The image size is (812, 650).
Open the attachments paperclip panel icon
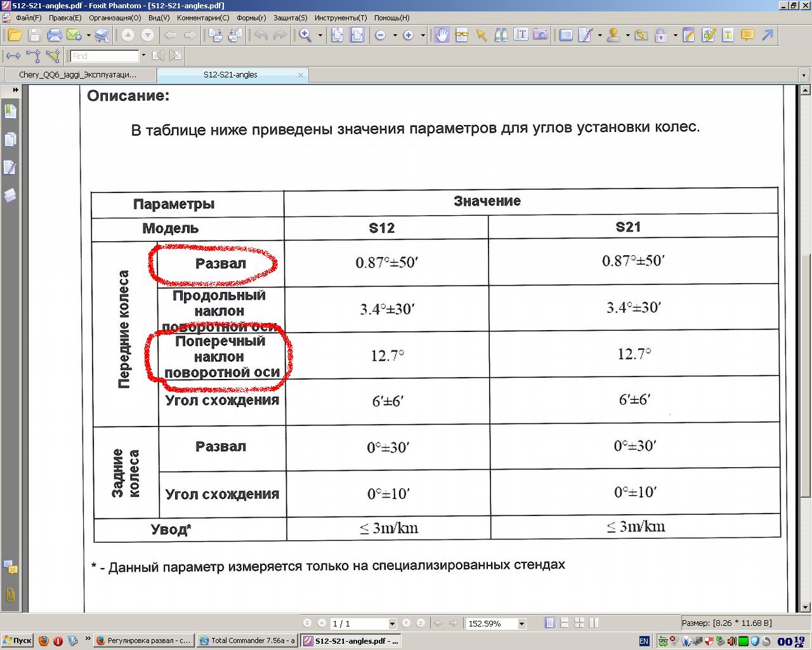click(x=10, y=595)
